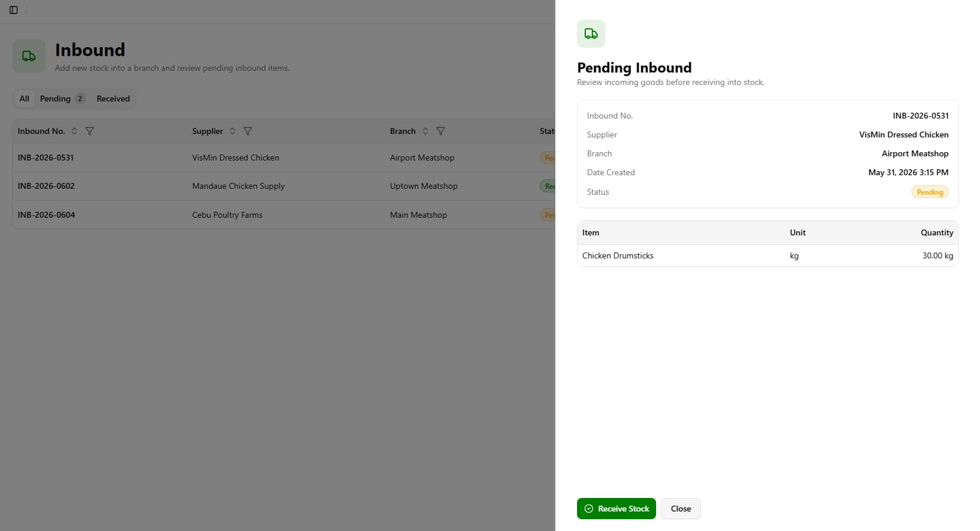The image size is (980, 531).
Task: Click Chicken Drumsticks item row
Action: [768, 255]
